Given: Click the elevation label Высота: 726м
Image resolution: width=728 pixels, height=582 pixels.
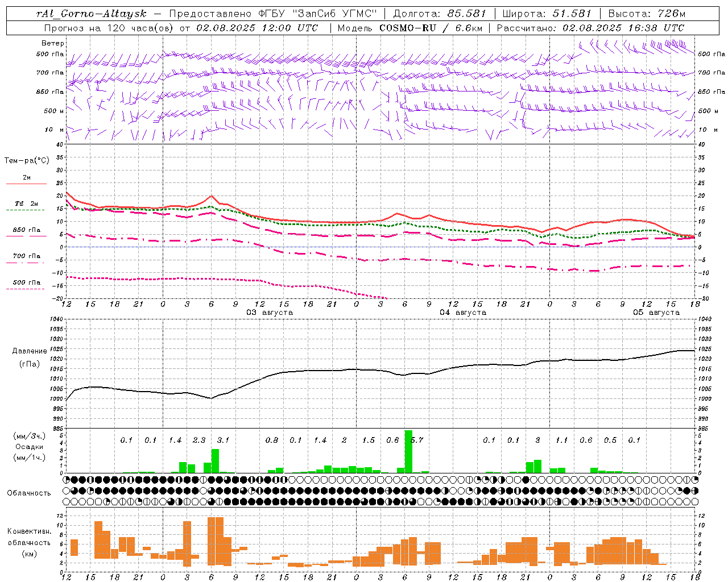Looking at the screenshot, I should [x=647, y=14].
